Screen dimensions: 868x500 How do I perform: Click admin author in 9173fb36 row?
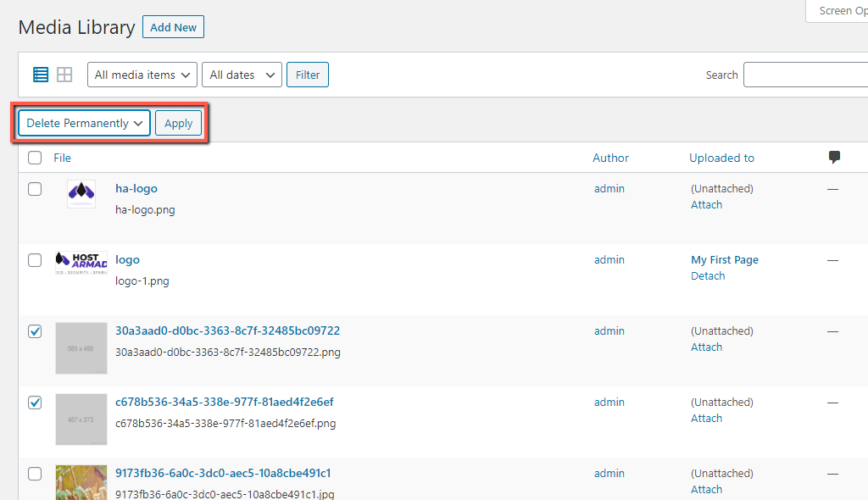click(609, 474)
